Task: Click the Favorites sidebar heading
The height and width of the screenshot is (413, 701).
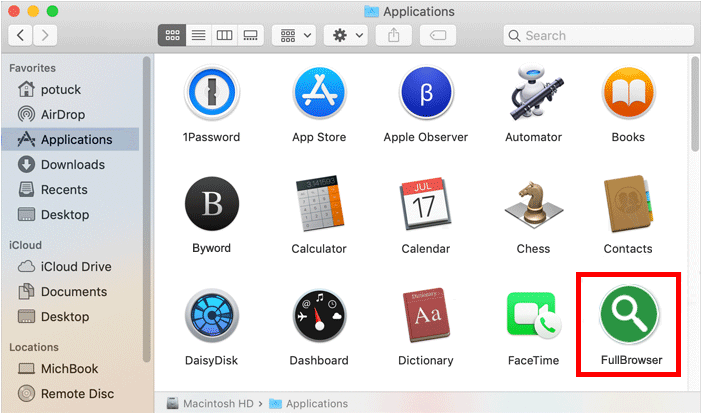Action: (x=32, y=68)
